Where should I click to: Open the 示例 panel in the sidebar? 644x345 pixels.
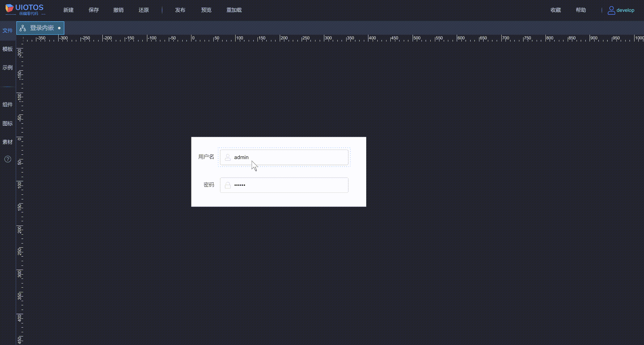coord(7,67)
